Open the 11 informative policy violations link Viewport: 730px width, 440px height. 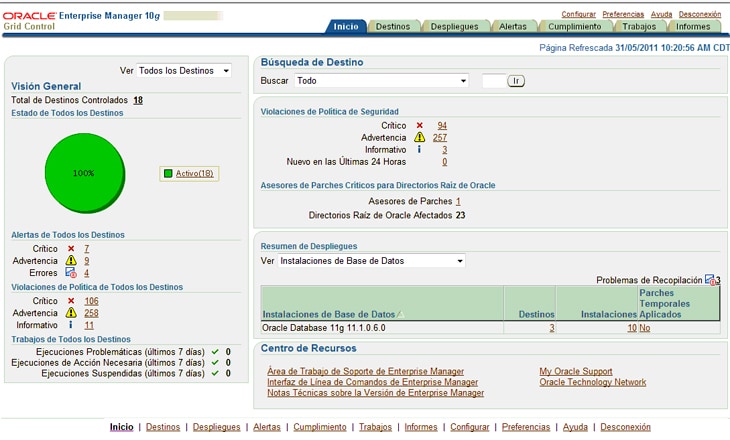click(89, 325)
